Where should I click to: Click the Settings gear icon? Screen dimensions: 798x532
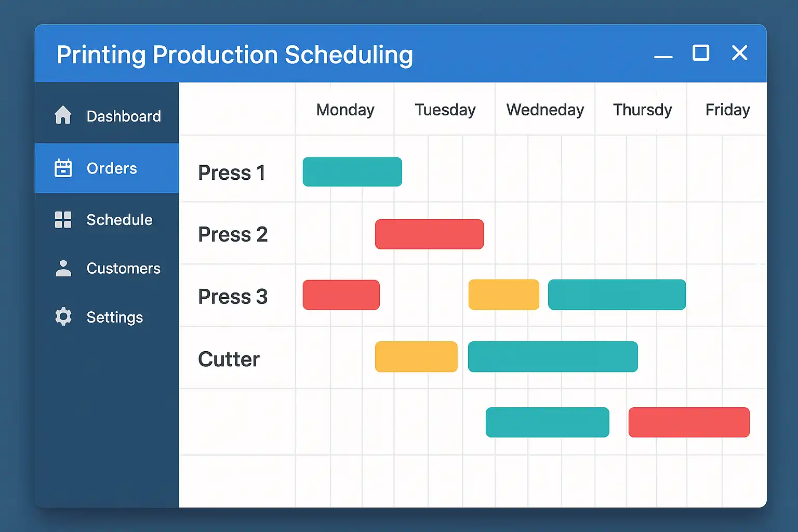tap(63, 317)
